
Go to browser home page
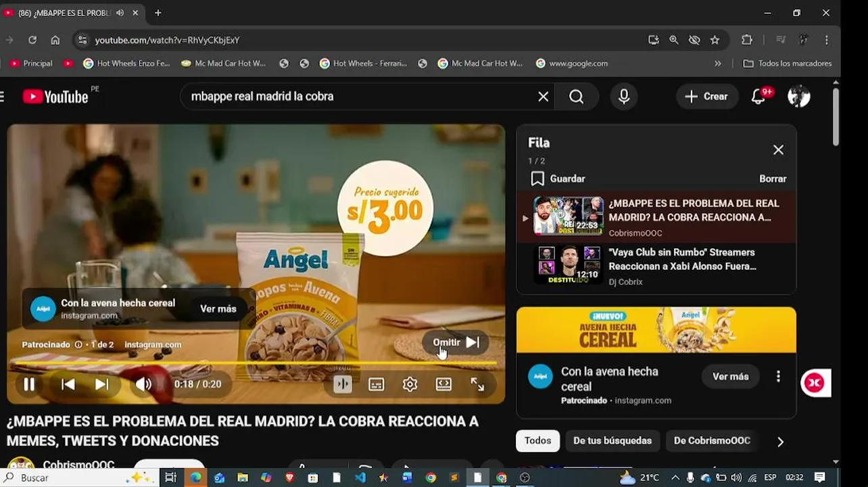pyautogui.click(x=55, y=40)
